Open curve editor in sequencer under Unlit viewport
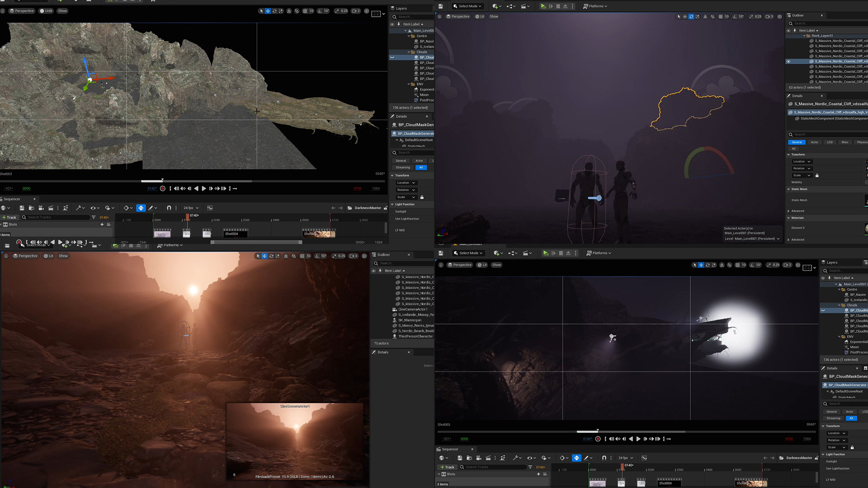The height and width of the screenshot is (488, 868). (210, 208)
